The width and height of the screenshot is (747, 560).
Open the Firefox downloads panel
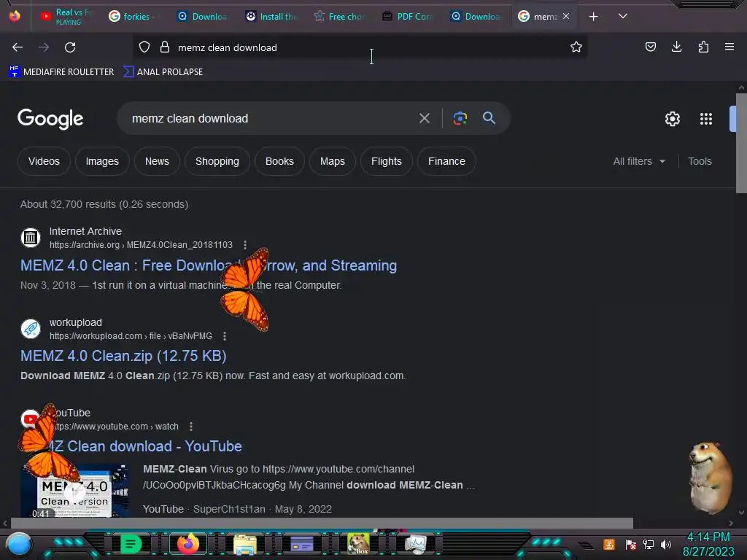point(676,47)
